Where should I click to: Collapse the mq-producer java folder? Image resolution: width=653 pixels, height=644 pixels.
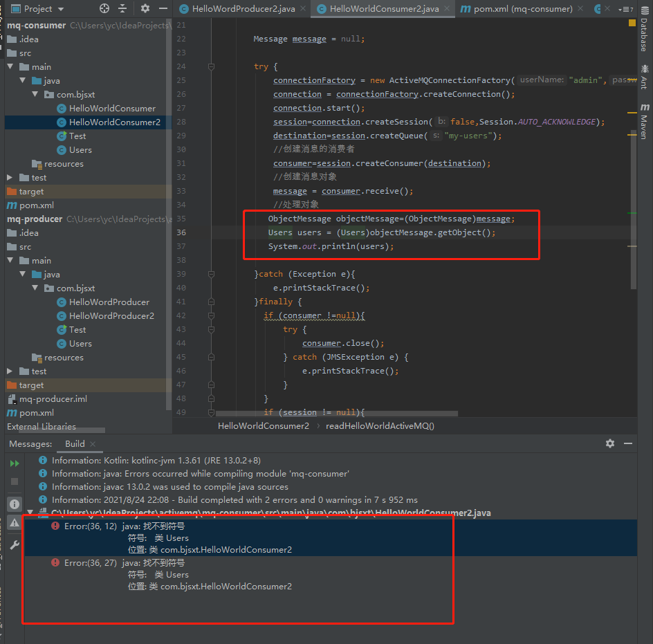click(x=23, y=274)
